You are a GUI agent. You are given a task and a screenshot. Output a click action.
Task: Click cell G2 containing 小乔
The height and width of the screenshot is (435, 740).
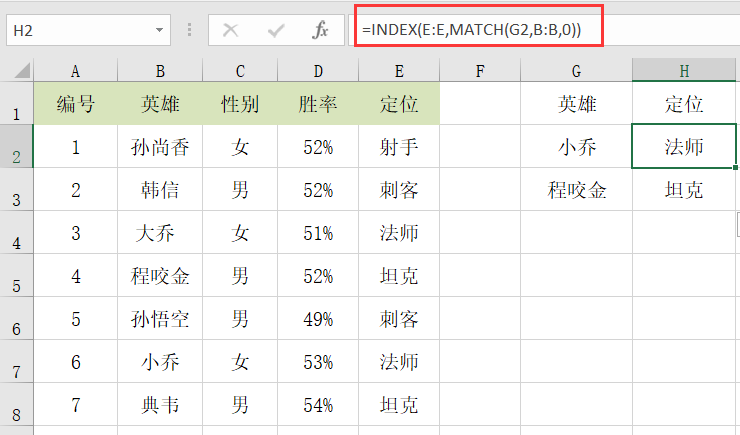[x=576, y=147]
